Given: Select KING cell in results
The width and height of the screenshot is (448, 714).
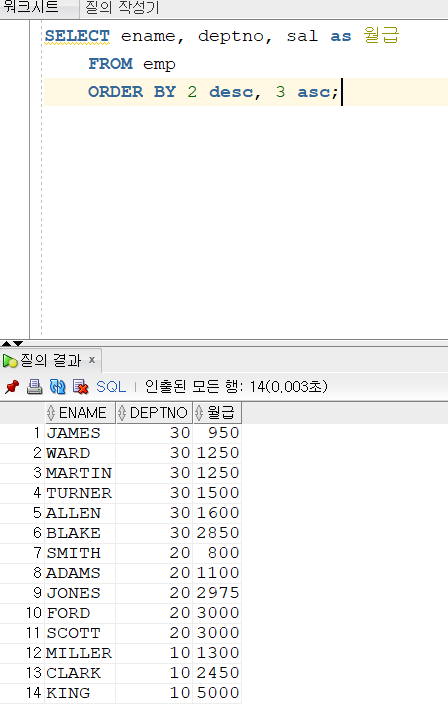Looking at the screenshot, I should click(80, 694).
